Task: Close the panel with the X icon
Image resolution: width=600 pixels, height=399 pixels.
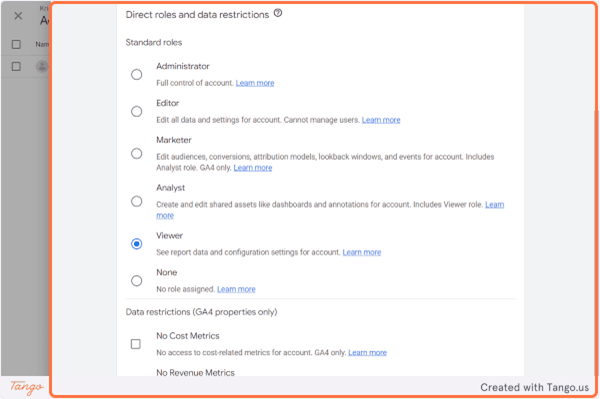Action: tap(18, 16)
